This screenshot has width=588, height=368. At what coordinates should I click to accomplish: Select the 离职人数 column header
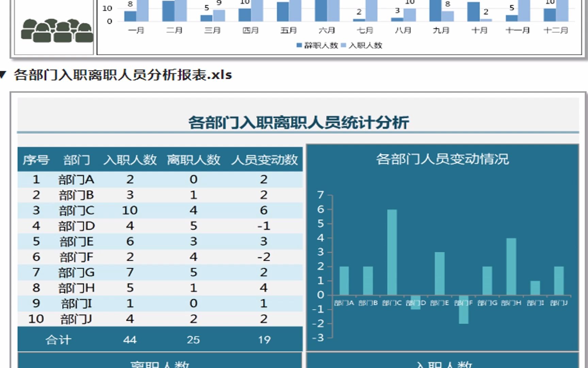[194, 160]
